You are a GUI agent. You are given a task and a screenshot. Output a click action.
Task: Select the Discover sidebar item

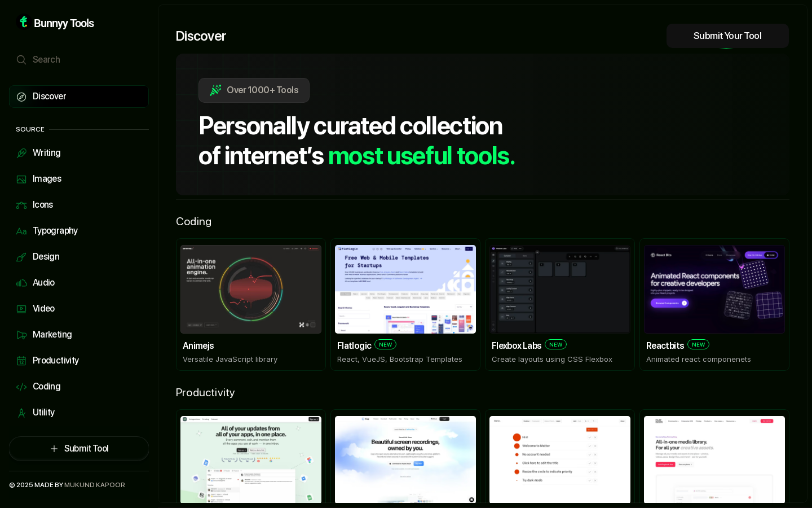pos(79,97)
